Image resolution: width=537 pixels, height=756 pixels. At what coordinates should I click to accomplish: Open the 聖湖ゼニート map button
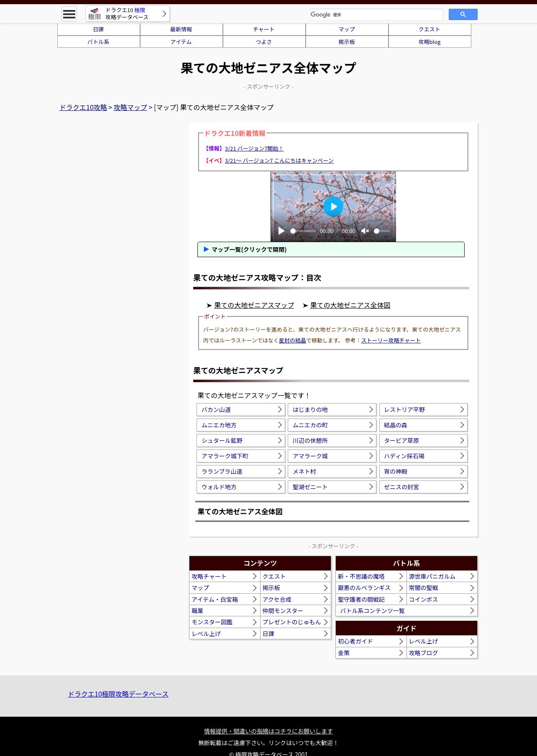click(x=332, y=487)
